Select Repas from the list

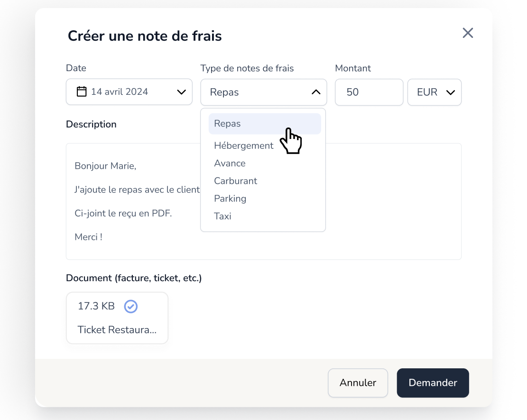[x=265, y=124]
